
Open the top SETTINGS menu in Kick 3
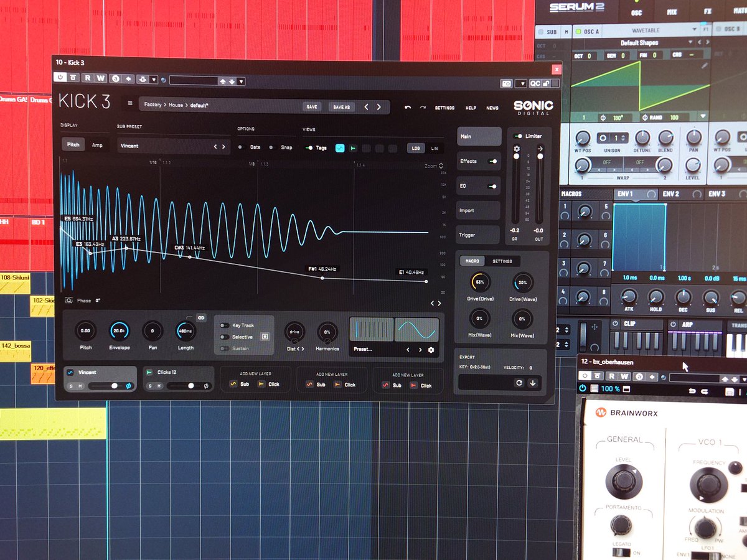[x=444, y=108]
